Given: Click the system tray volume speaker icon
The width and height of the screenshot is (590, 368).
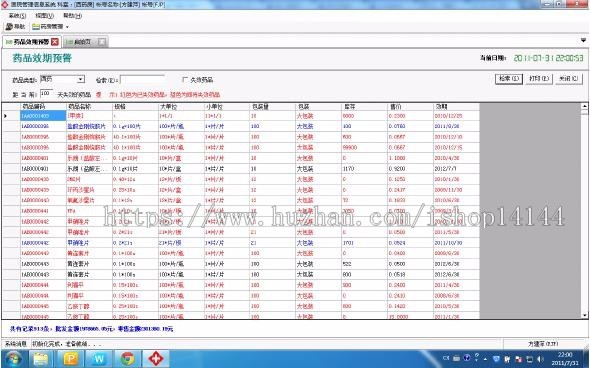Looking at the screenshot, I should point(541,359).
